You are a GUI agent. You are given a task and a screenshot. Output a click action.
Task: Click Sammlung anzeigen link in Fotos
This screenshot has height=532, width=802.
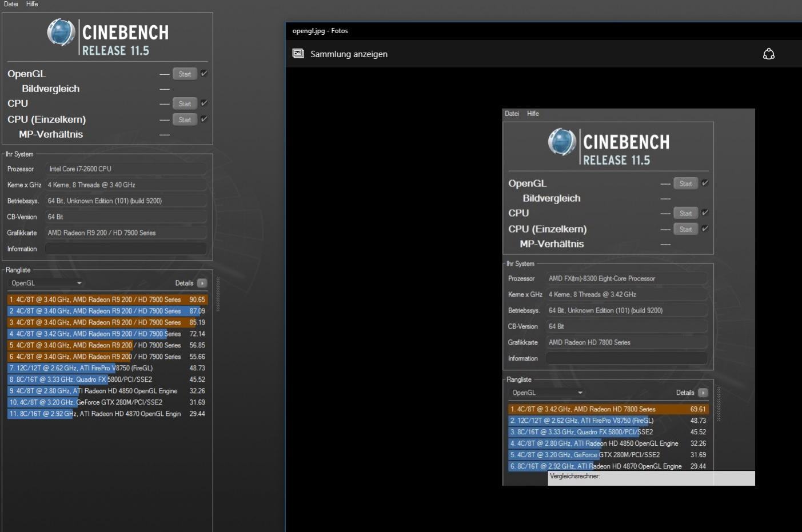pos(349,54)
